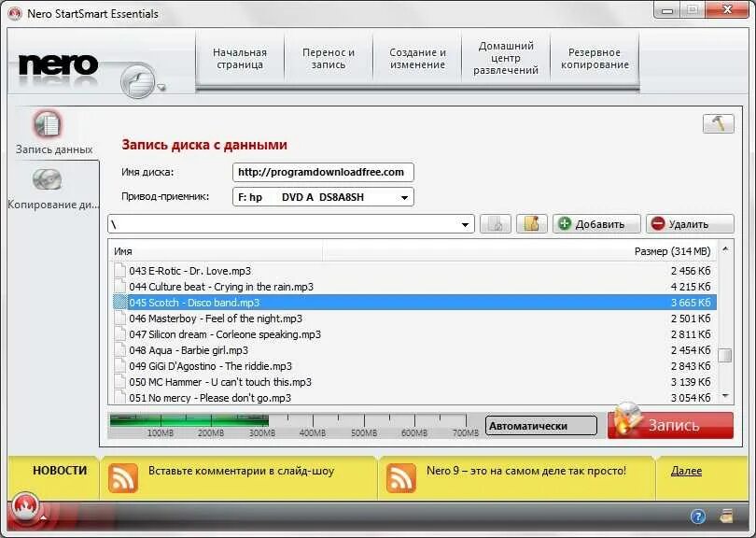Switch to the Начальная страница tab
756x538 pixels.
point(240,59)
